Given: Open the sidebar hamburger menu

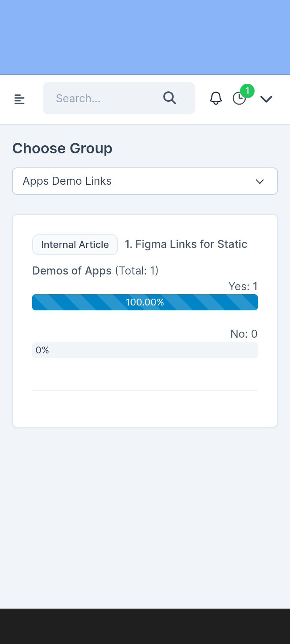Looking at the screenshot, I should [x=19, y=99].
